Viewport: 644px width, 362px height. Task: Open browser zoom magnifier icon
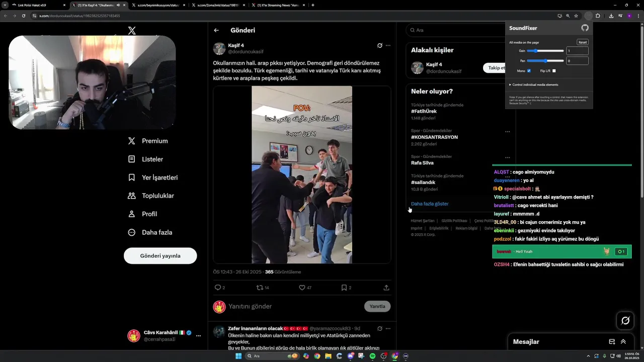[x=568, y=16]
